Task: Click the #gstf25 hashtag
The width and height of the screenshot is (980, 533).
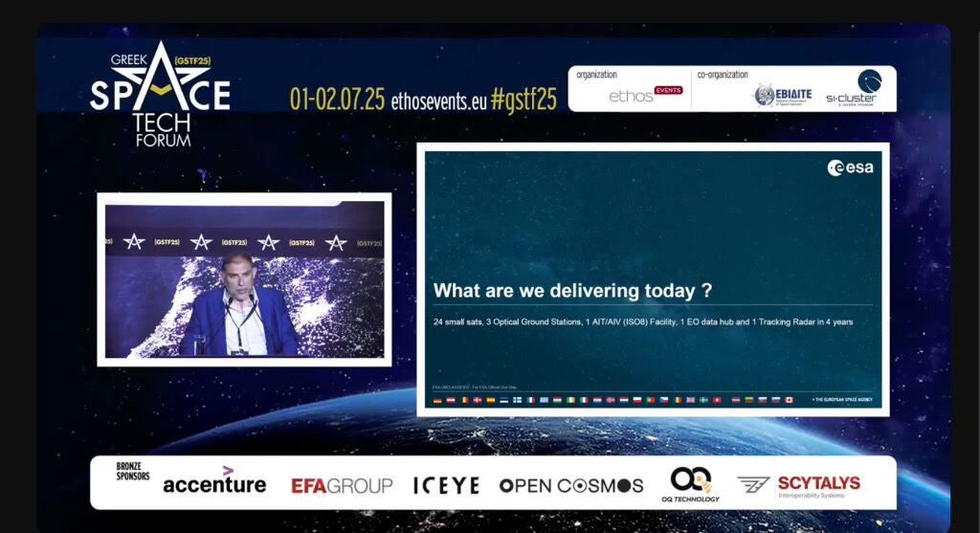Action: [523, 100]
